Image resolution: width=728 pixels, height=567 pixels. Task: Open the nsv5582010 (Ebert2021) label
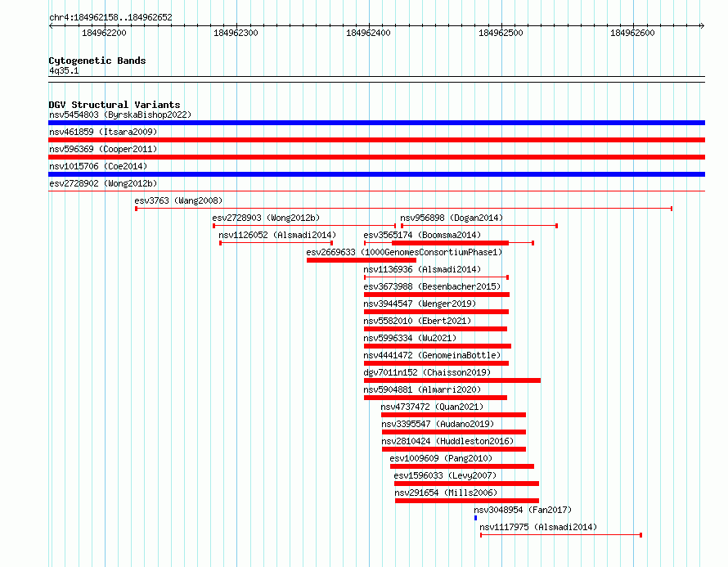(417, 321)
